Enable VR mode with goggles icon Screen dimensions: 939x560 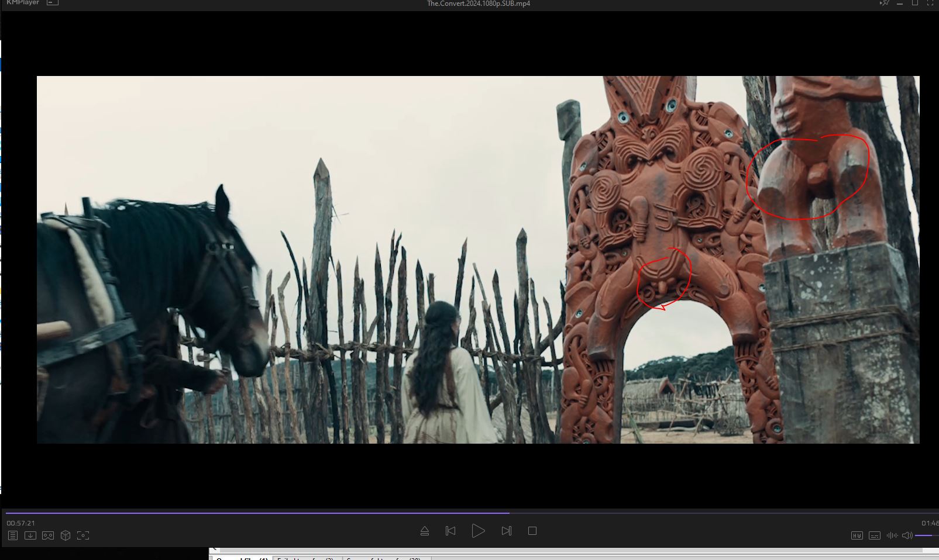pyautogui.click(x=48, y=535)
